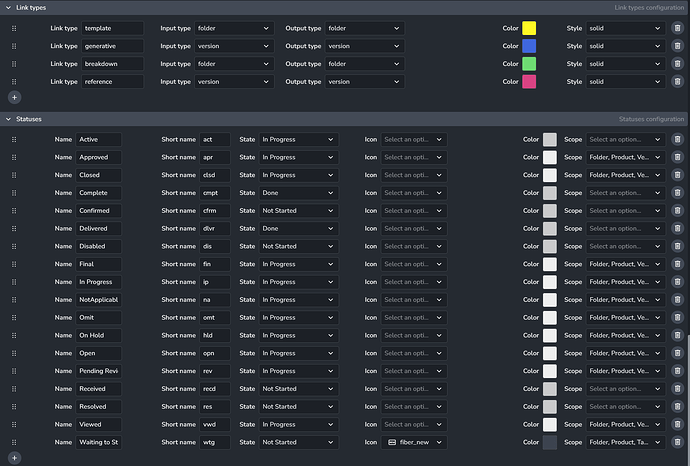Delete the Waiting to Start status row
Viewport: 690px width, 466px height.
pos(677,442)
